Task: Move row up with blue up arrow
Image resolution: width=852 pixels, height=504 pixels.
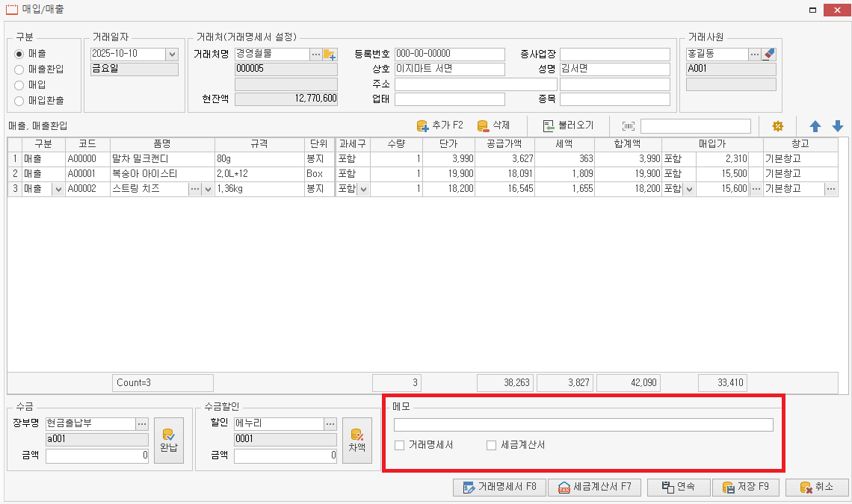Action: 815,126
